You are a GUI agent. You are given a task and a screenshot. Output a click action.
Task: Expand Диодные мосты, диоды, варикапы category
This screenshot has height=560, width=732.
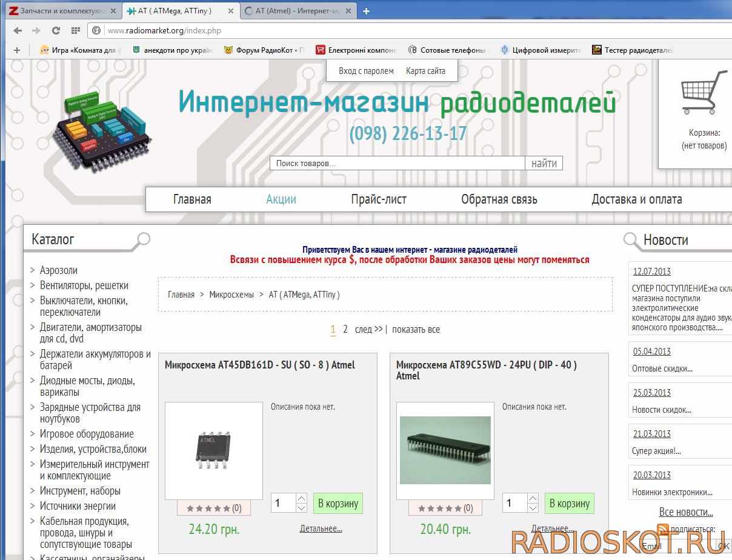point(87,386)
